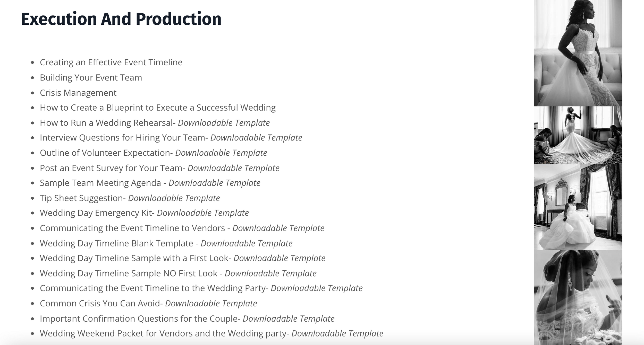Image resolution: width=644 pixels, height=345 pixels.
Task: Open photo of bridesmaids arranging gown train
Action: pos(578,135)
